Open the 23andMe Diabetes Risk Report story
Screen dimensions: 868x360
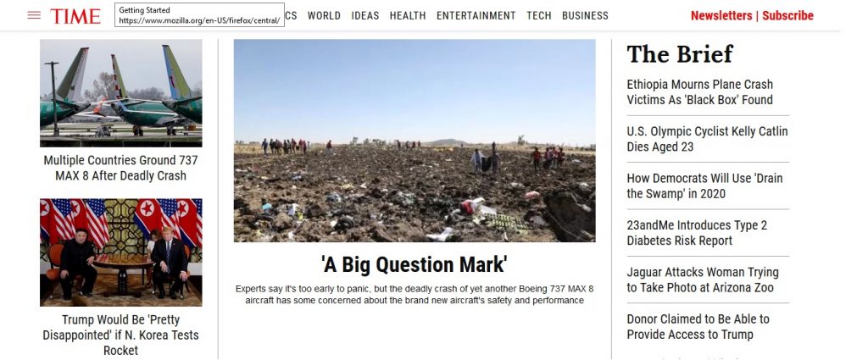click(x=697, y=233)
